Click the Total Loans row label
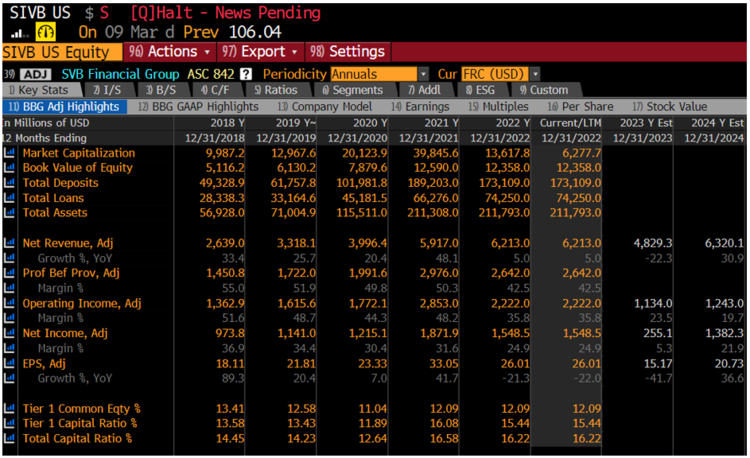 click(54, 198)
